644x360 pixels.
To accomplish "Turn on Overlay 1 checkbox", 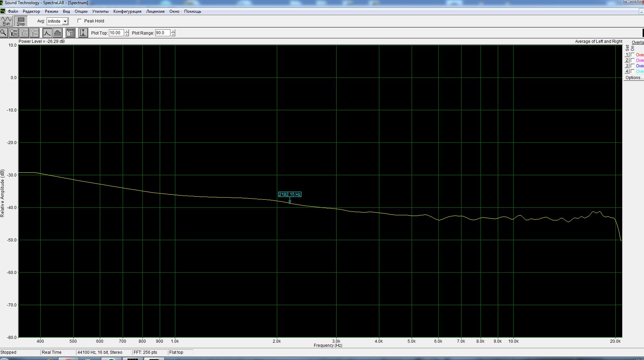I will click(x=633, y=55).
